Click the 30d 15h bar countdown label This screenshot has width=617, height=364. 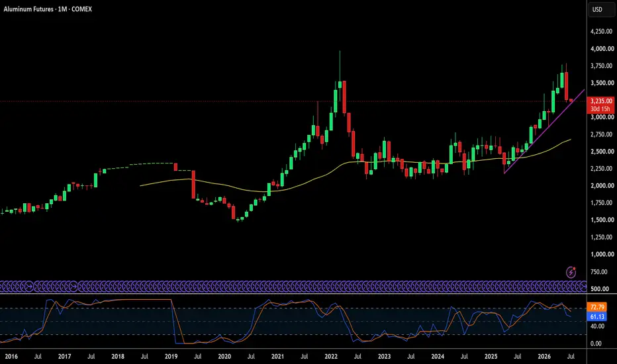click(x=600, y=109)
